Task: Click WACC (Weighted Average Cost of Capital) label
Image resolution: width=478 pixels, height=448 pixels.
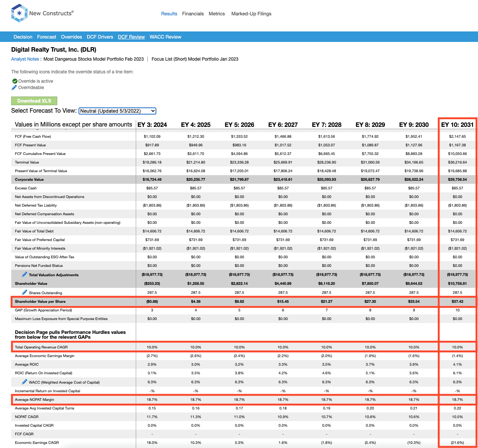Action: [64, 383]
